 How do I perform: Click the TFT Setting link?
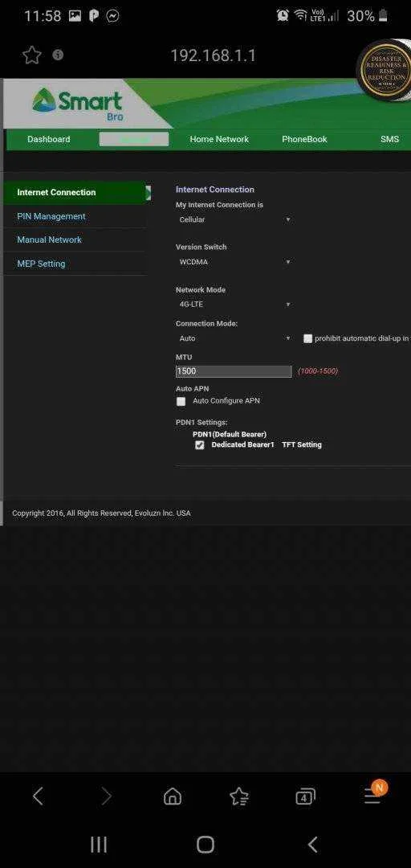[x=302, y=444]
